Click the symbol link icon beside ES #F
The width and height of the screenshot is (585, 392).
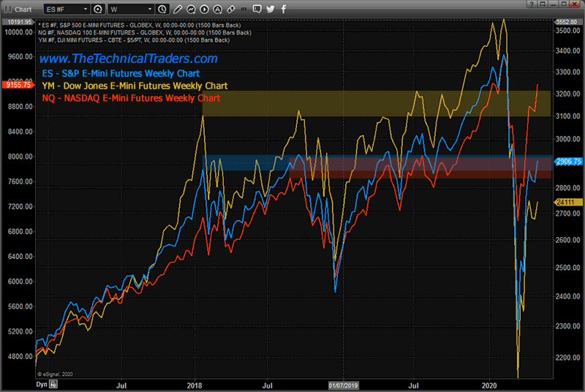point(96,9)
